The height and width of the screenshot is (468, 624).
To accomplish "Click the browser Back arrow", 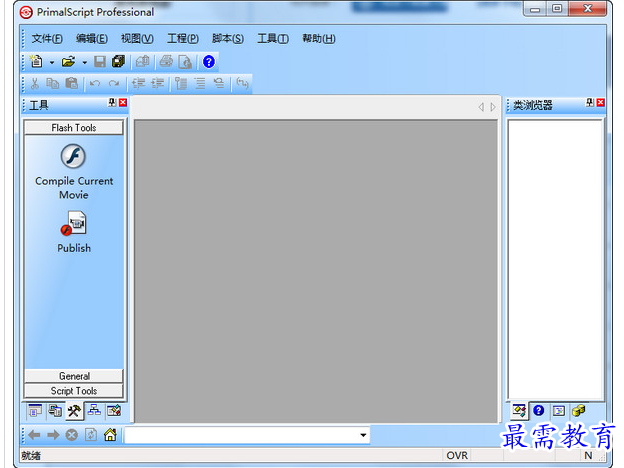I will [x=34, y=435].
